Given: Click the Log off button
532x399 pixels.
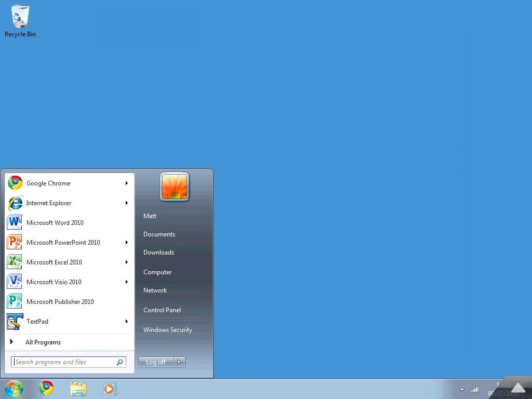Looking at the screenshot, I should coord(156,362).
